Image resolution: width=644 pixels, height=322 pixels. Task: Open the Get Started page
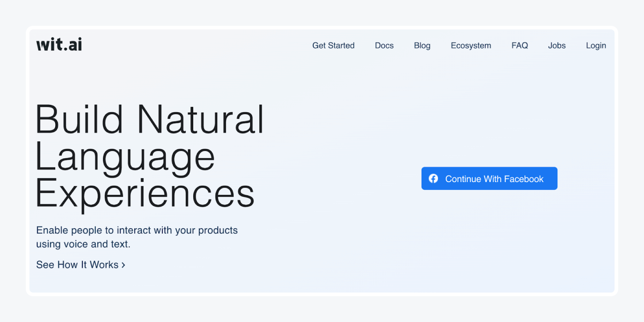pyautogui.click(x=333, y=46)
